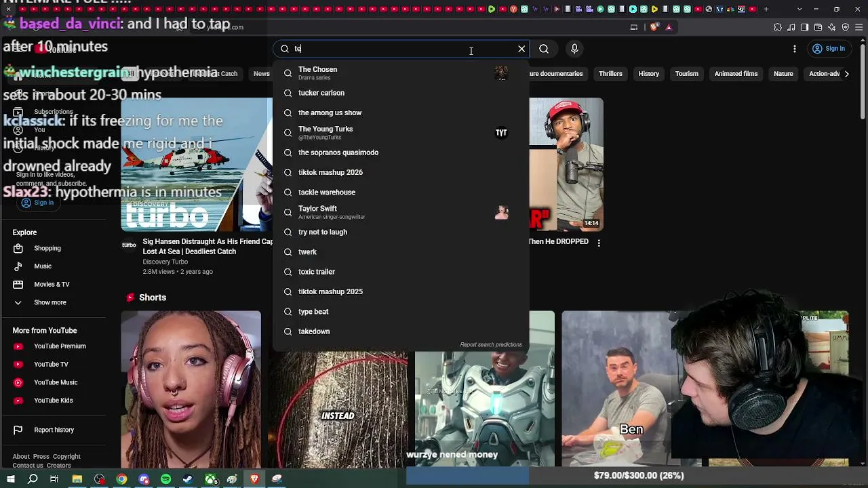Open the browser Extensions puzzle icon
868x488 pixels.
point(778,27)
